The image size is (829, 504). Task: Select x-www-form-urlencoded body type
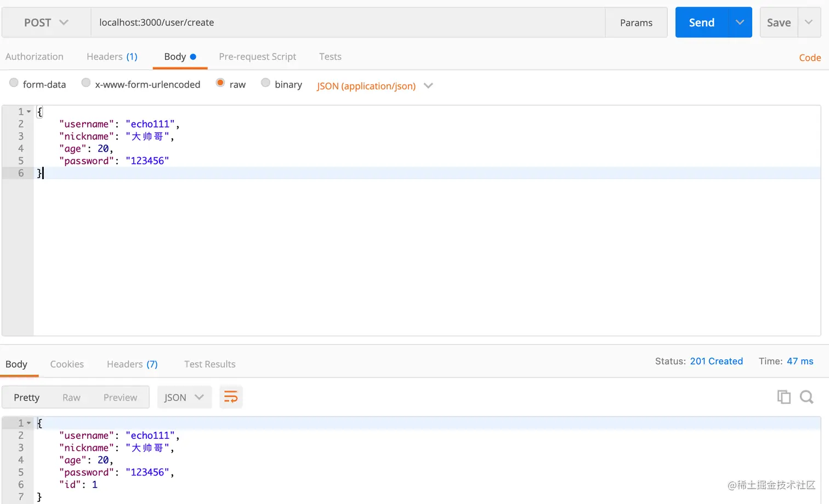pyautogui.click(x=86, y=83)
